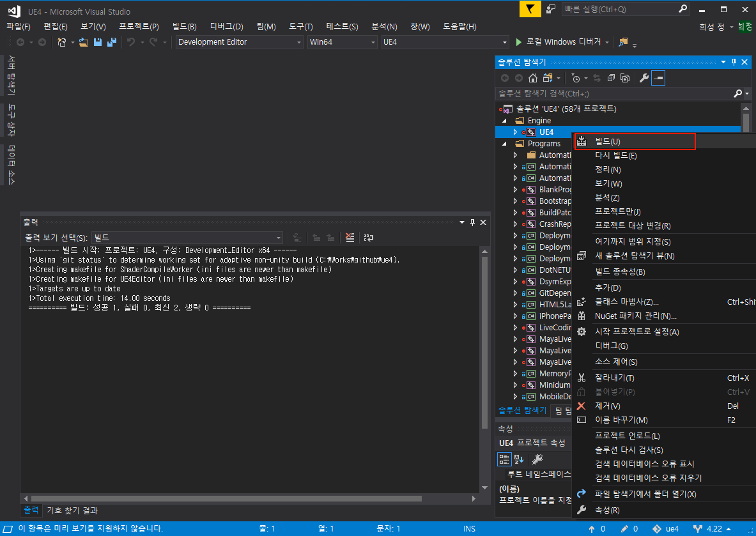
Task: Click Sync with Active Document icon
Action: pyautogui.click(x=597, y=78)
